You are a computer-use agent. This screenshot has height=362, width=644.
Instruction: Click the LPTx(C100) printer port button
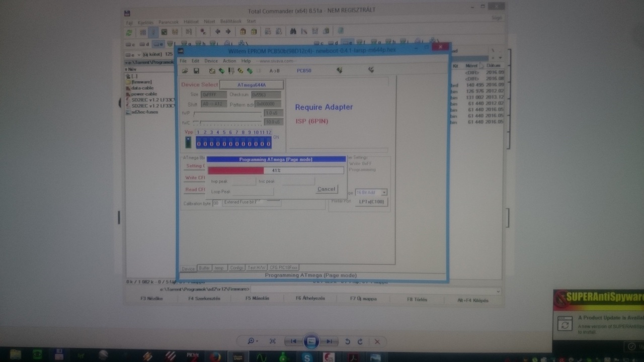pyautogui.click(x=372, y=202)
